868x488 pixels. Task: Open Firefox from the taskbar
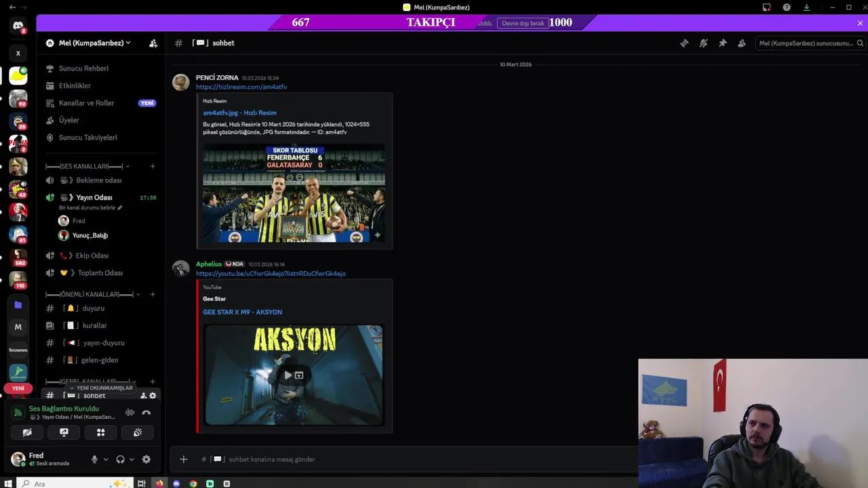coord(159,483)
